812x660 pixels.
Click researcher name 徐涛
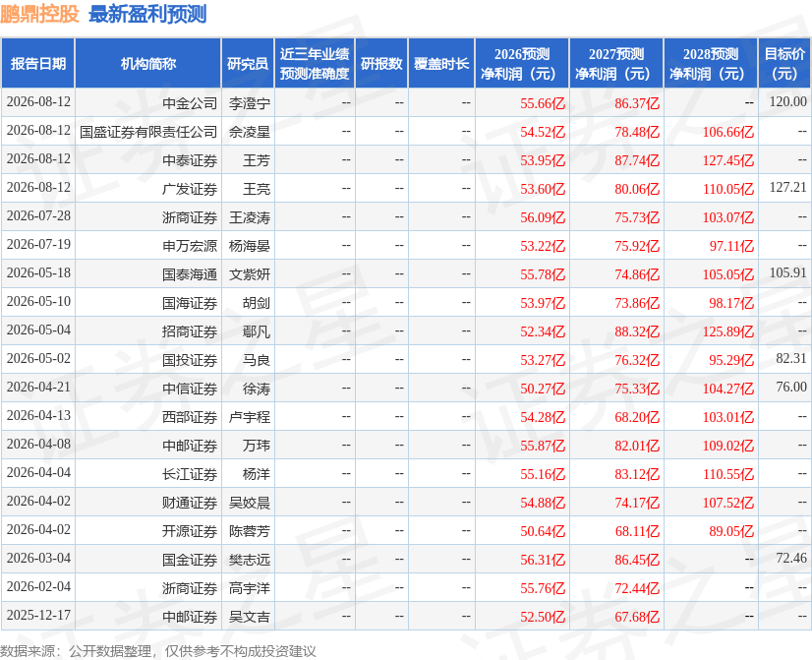click(257, 388)
